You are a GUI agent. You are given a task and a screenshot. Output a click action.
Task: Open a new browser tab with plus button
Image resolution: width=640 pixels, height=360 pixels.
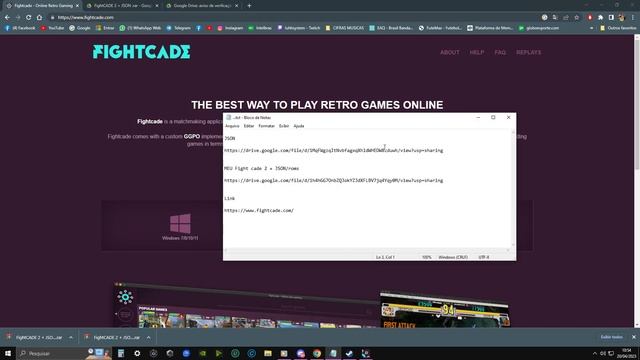[249, 6]
